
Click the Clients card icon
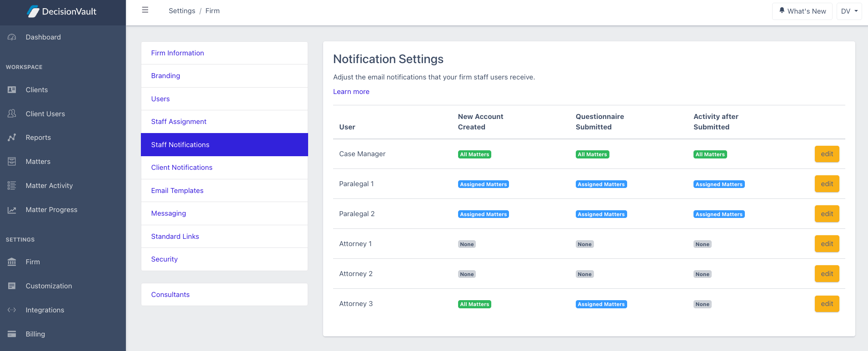click(x=12, y=90)
